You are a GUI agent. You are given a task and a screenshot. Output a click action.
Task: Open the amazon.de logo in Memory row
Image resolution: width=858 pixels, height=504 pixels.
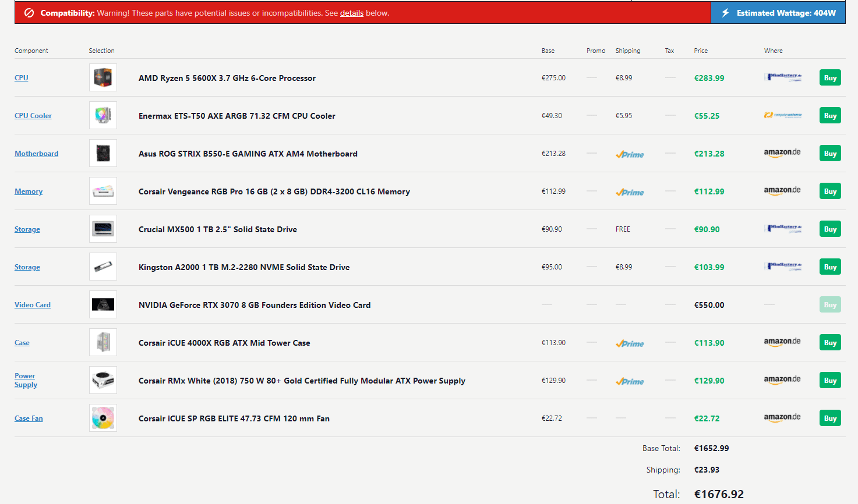tap(782, 191)
